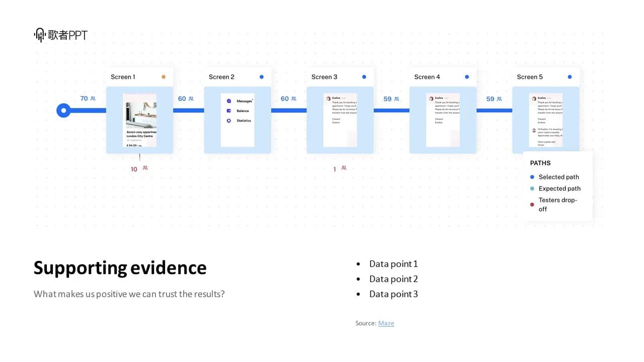Click the "Source:" text
The height and width of the screenshot is (362, 644).
tap(366, 323)
